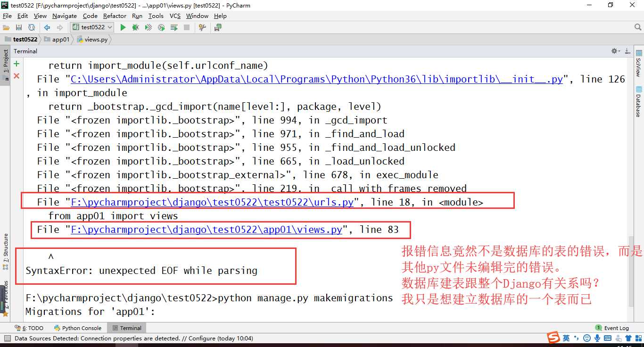Click the 'python manage.py makemigrations' command line
Screen dimensions: 644x347
pyautogui.click(x=209, y=298)
